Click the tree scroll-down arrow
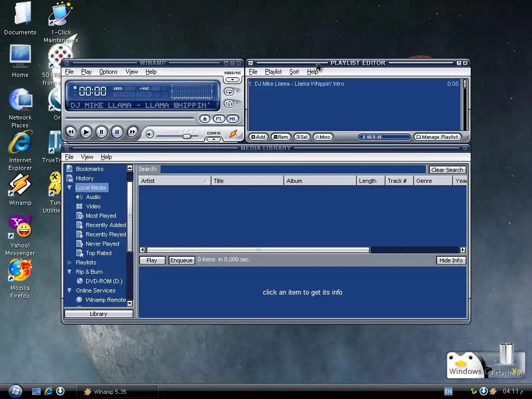Image resolution: width=532 pixels, height=399 pixels. click(x=129, y=303)
